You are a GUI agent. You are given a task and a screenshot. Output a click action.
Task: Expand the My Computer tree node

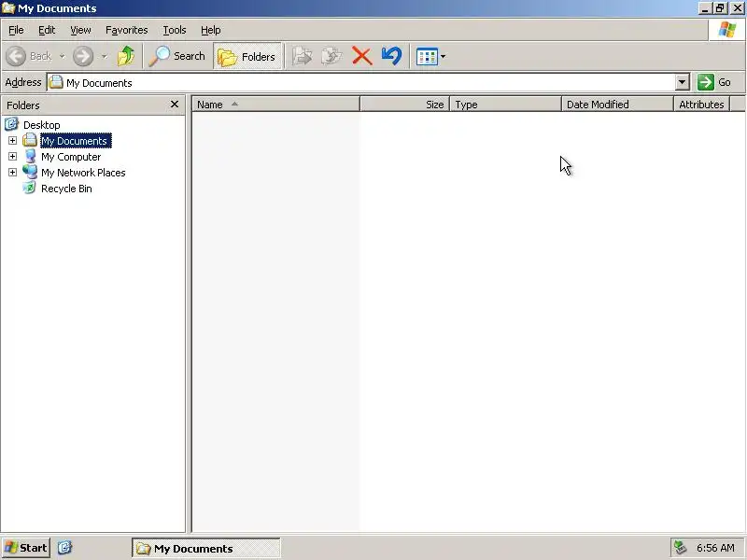click(13, 156)
